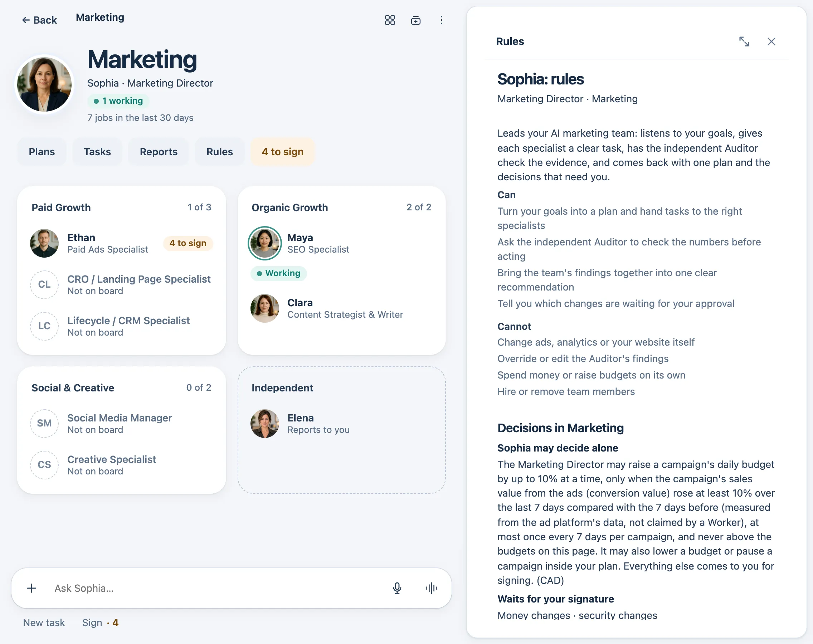
Task: Open the grid view icon
Action: click(390, 20)
